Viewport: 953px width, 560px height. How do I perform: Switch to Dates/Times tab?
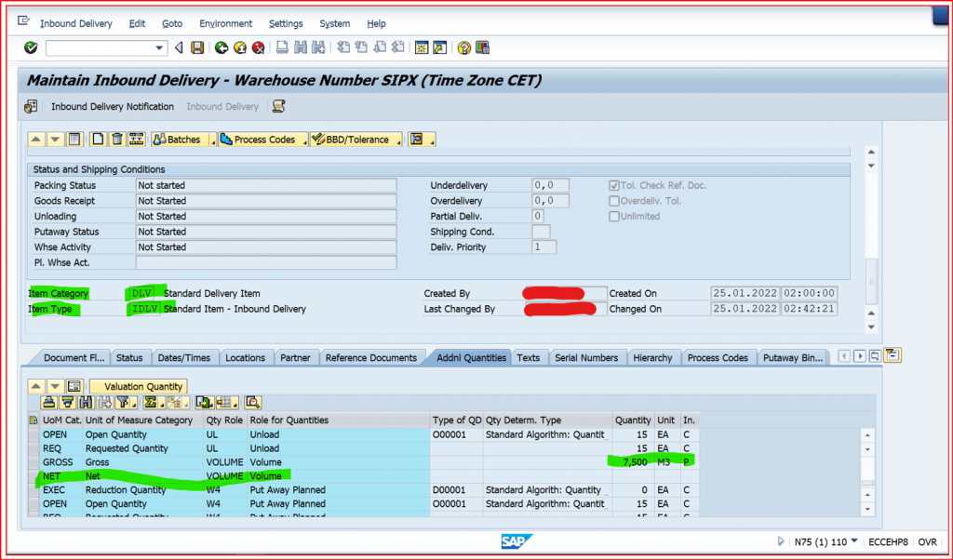tap(183, 358)
